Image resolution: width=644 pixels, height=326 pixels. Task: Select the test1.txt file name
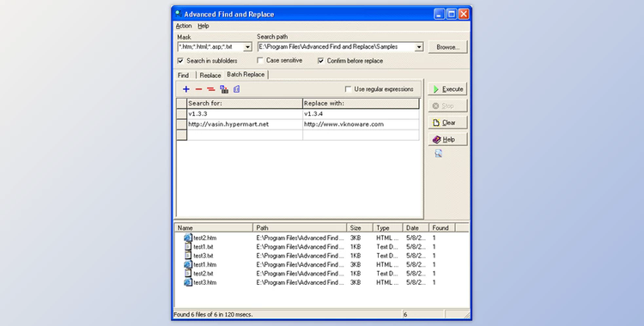coord(204,247)
